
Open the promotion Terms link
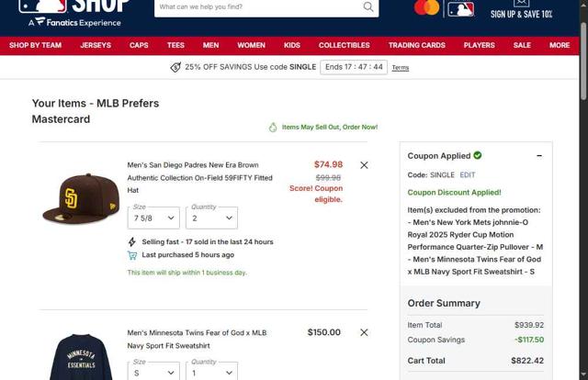(401, 68)
